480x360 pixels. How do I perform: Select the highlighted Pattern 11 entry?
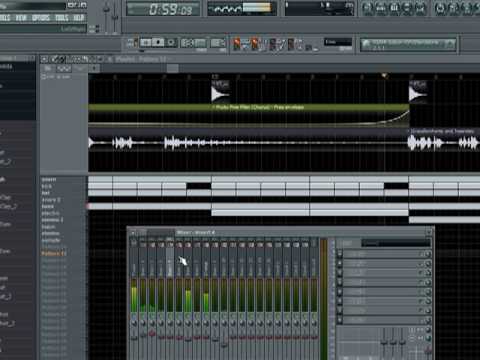54,254
